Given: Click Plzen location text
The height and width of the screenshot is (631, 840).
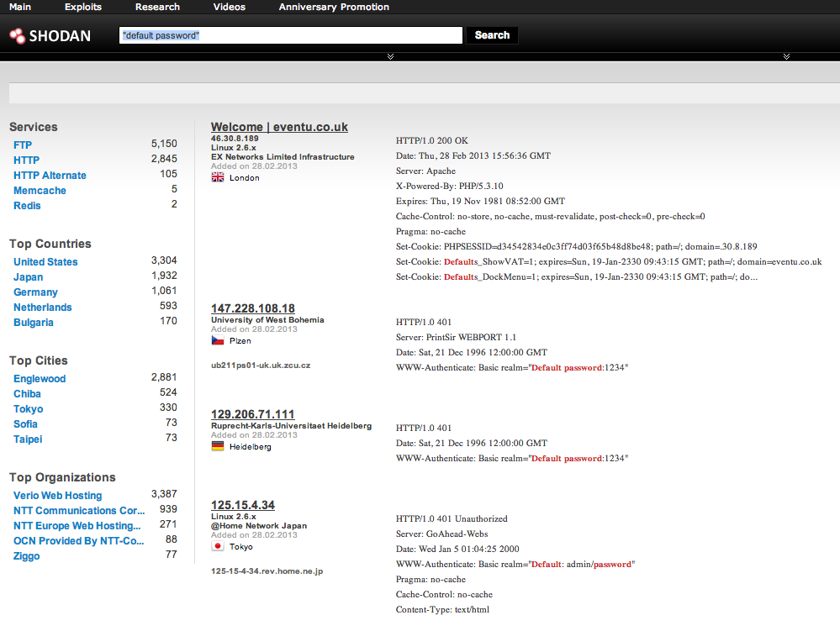Looking at the screenshot, I should tap(240, 340).
